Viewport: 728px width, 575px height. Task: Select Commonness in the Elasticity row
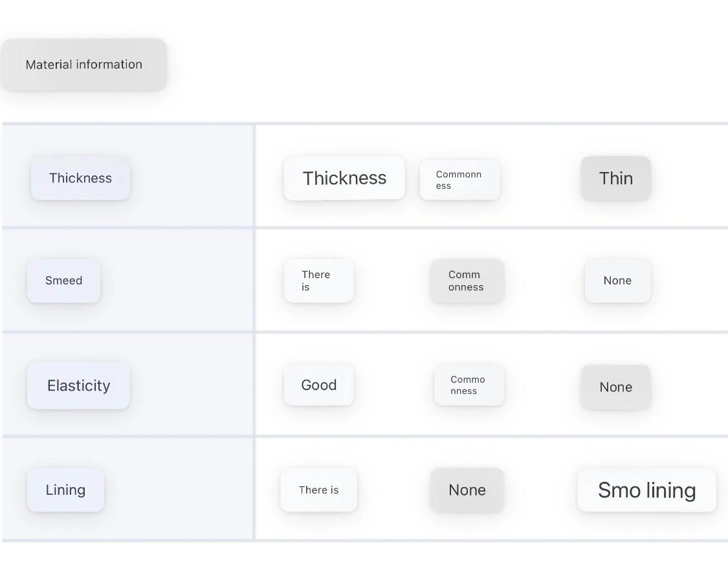pos(469,385)
